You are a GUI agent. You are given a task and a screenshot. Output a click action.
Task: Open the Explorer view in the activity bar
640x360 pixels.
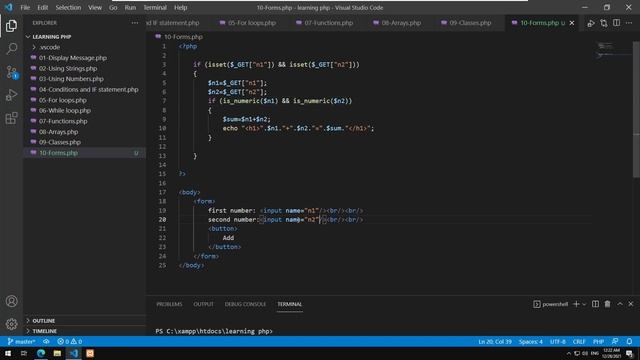coord(11,26)
